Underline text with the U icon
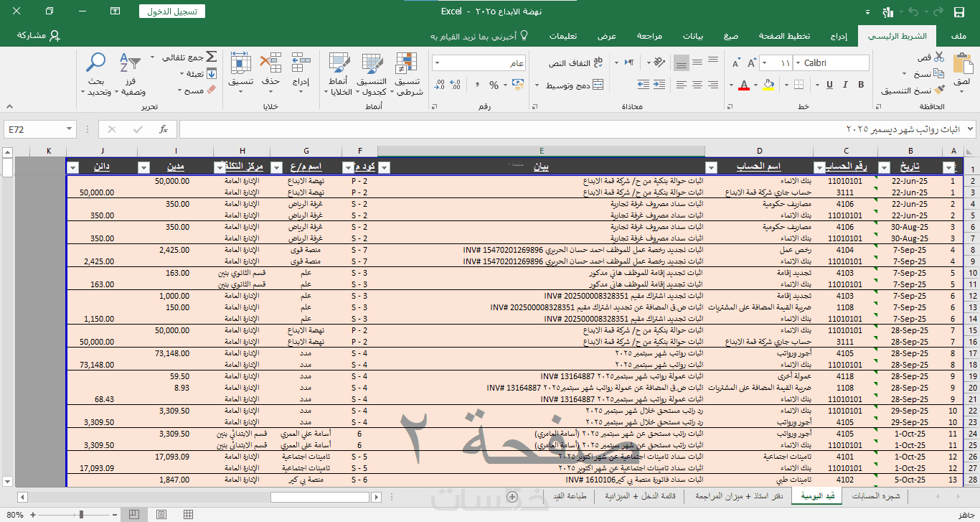The image size is (980, 522). tap(829, 85)
